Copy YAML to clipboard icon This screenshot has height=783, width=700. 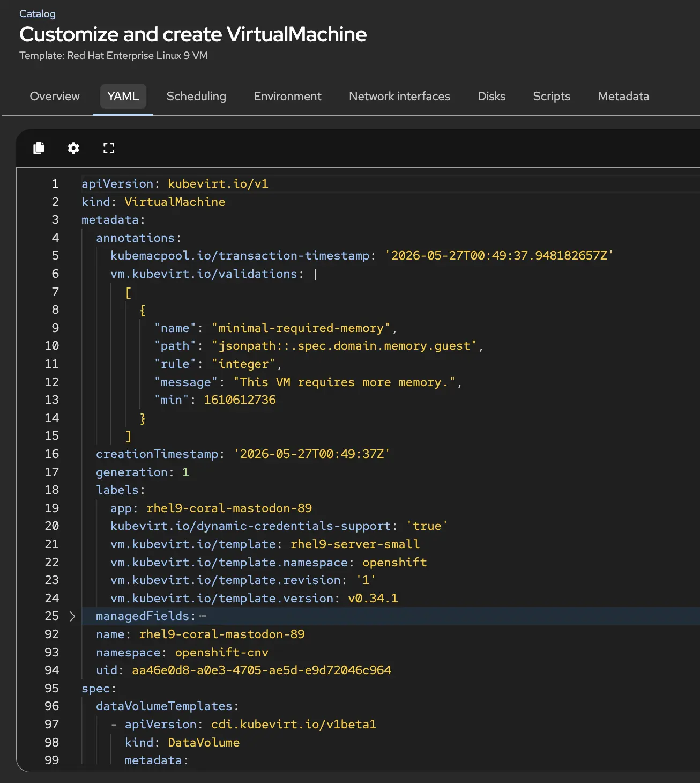click(39, 148)
